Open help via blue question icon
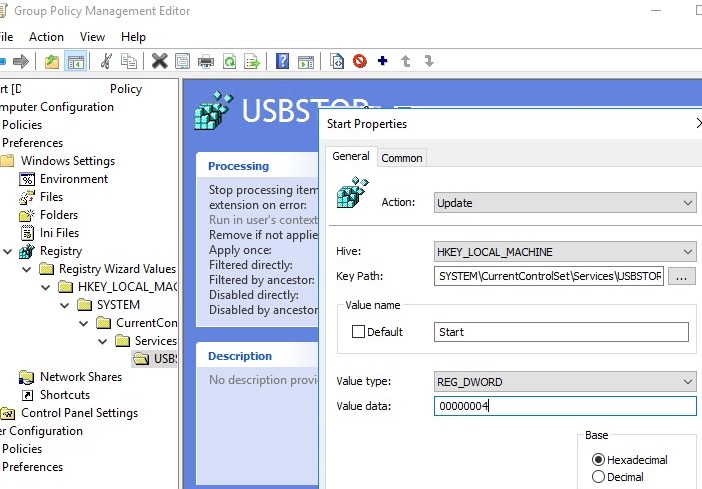Image resolution: width=702 pixels, height=489 pixels. click(x=283, y=62)
